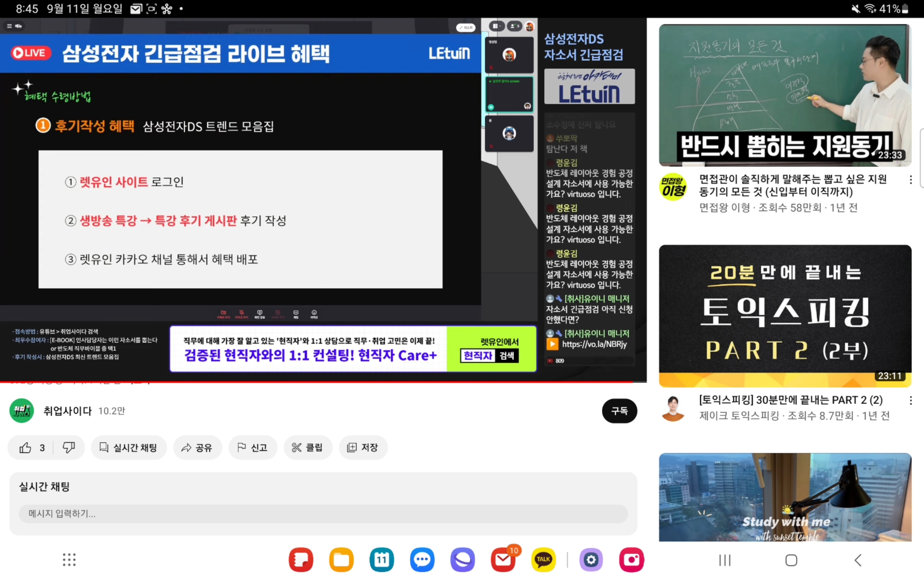Tap the back navigation button
This screenshot has height=578, width=924.
click(858, 560)
